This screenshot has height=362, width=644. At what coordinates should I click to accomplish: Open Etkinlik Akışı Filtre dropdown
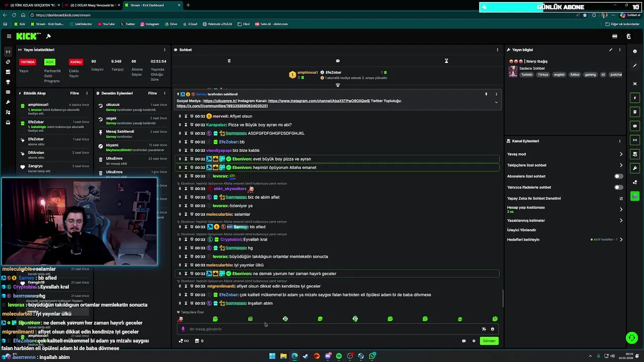(x=74, y=94)
